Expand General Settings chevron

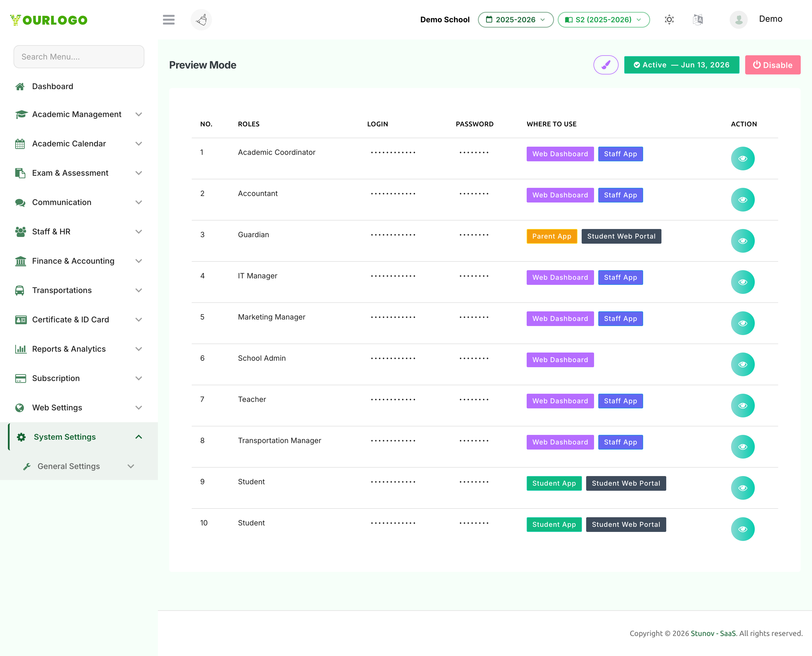pyautogui.click(x=131, y=467)
